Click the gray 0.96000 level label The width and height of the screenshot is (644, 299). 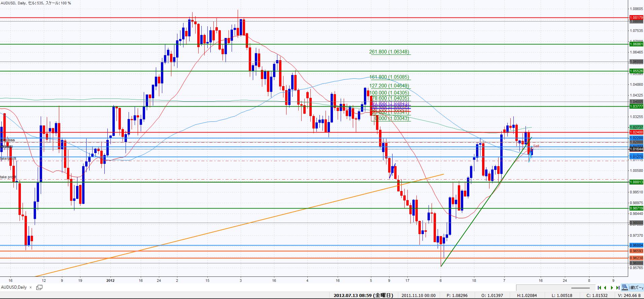(x=636, y=263)
